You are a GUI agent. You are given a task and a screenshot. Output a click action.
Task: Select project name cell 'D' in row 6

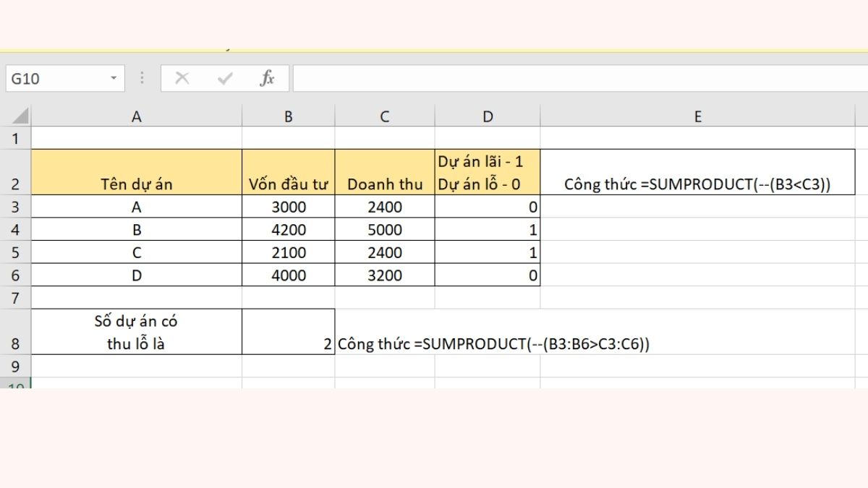click(137, 275)
